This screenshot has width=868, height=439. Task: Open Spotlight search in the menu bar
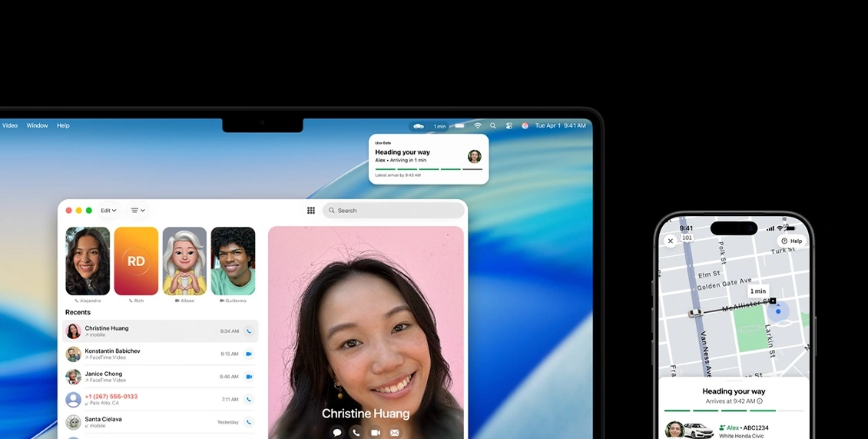[492, 125]
